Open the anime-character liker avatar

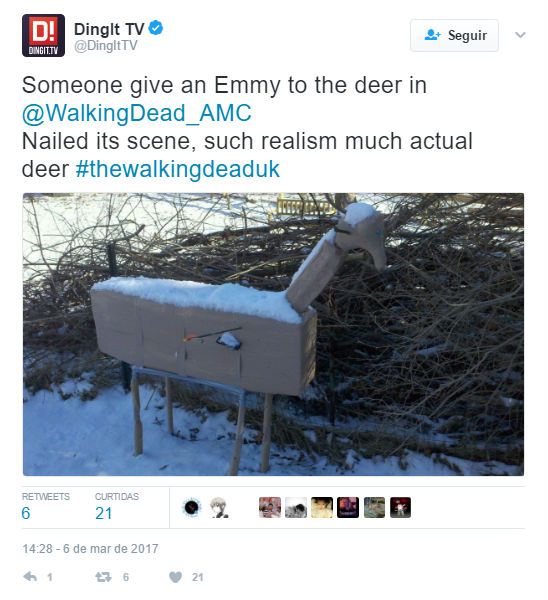click(x=219, y=507)
